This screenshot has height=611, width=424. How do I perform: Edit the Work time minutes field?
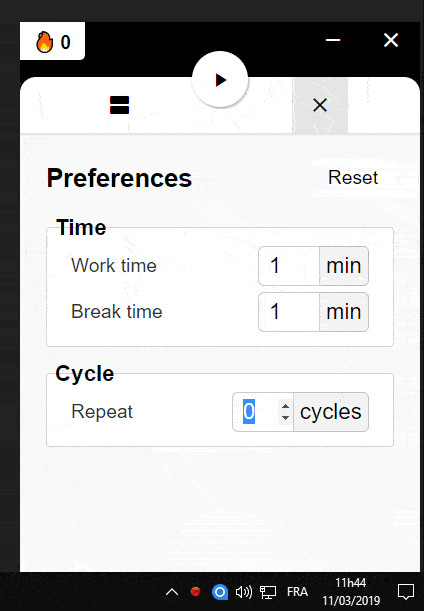click(x=289, y=266)
